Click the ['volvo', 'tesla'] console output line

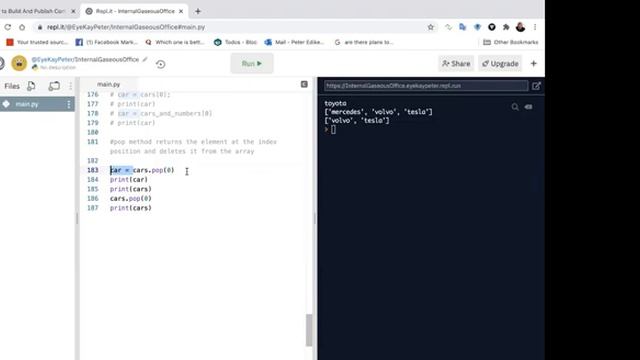[357, 120]
